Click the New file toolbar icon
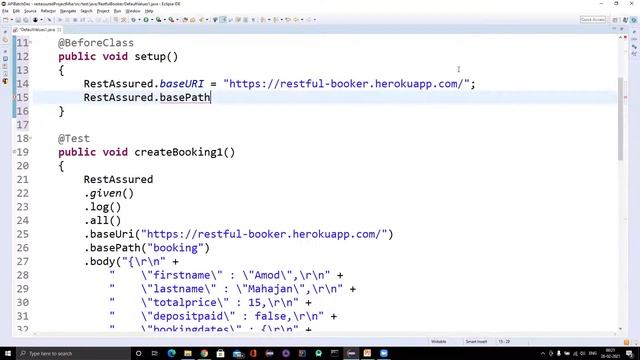Screen dimensions: 640x360 point(6,20)
